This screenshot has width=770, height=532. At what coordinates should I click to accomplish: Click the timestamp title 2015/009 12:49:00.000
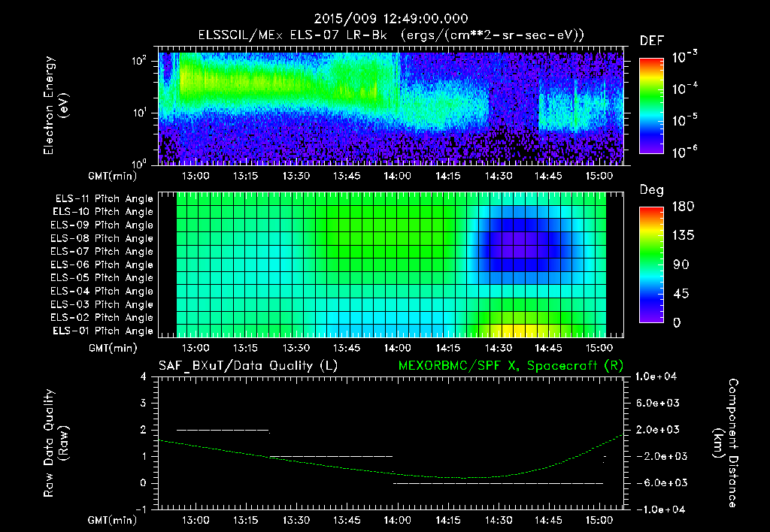[391, 19]
